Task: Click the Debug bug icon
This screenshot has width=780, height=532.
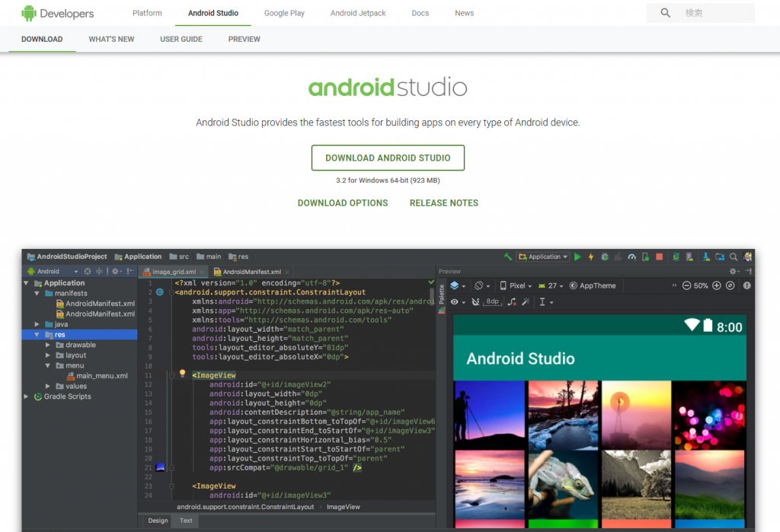Action: tap(604, 256)
